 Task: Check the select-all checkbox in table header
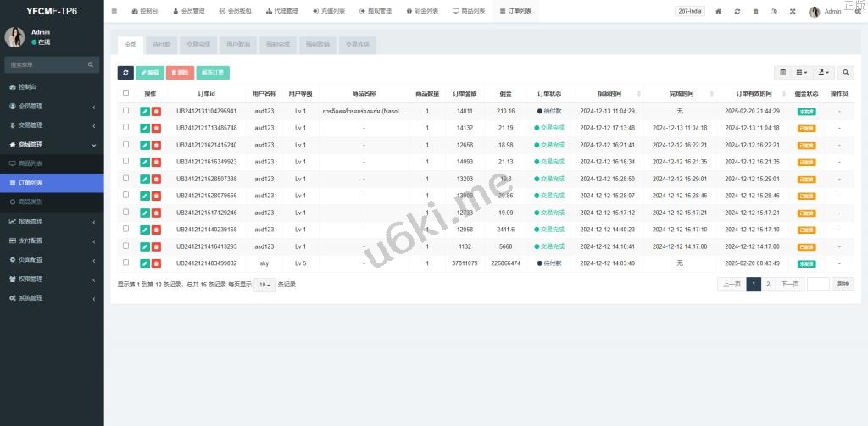[126, 93]
